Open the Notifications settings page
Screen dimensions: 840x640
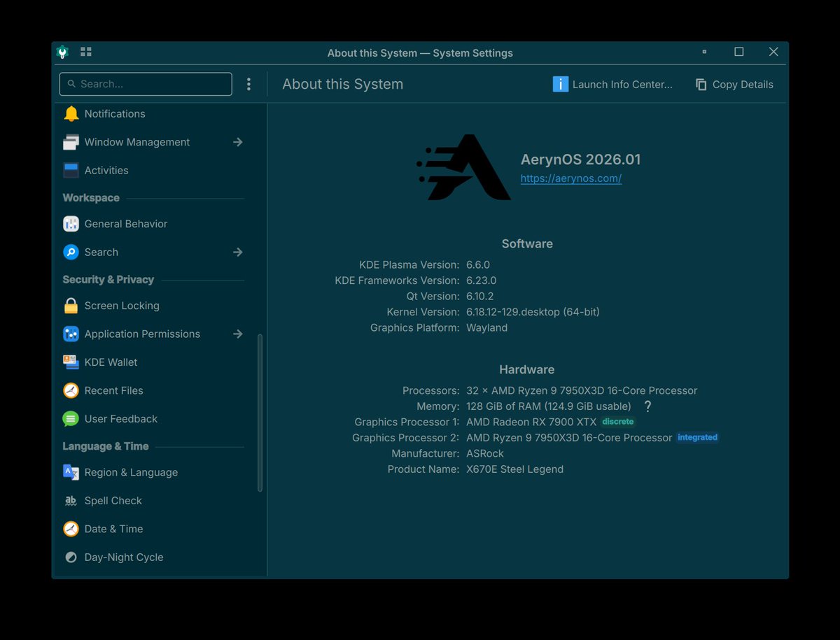[x=153, y=114]
